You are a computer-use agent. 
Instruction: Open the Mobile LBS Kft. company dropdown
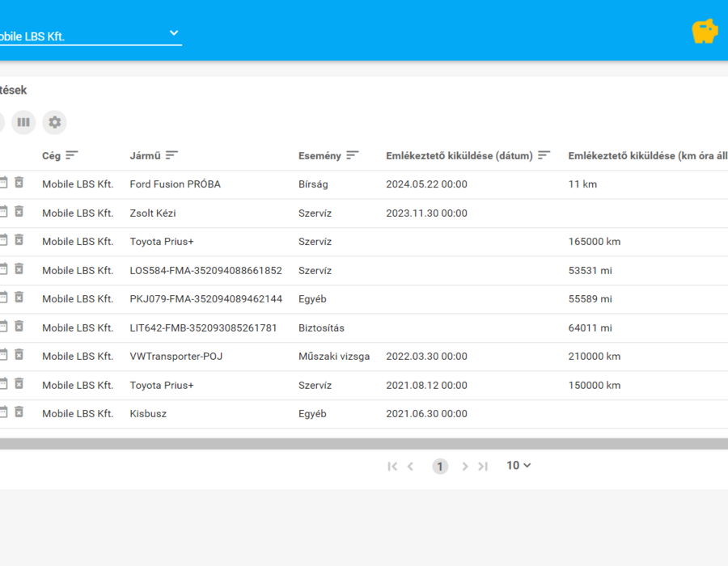(90, 36)
